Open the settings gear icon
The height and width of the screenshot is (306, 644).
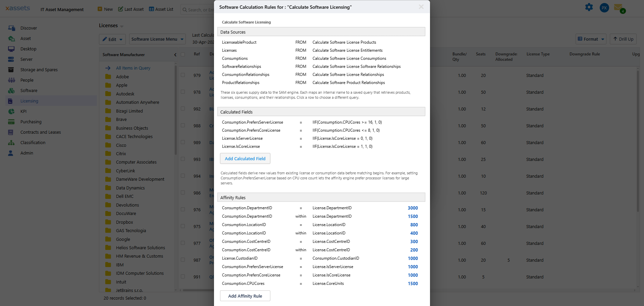point(589,7)
